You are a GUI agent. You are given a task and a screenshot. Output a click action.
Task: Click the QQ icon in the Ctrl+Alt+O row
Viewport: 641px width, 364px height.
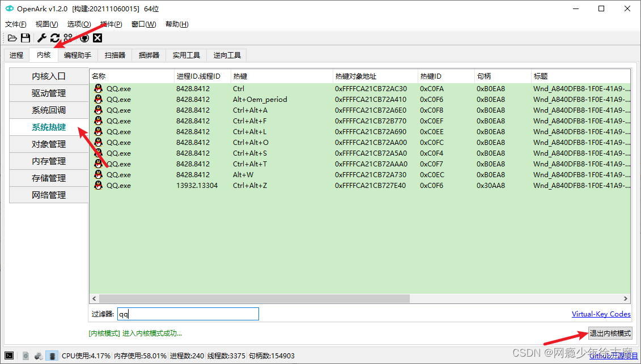(99, 142)
